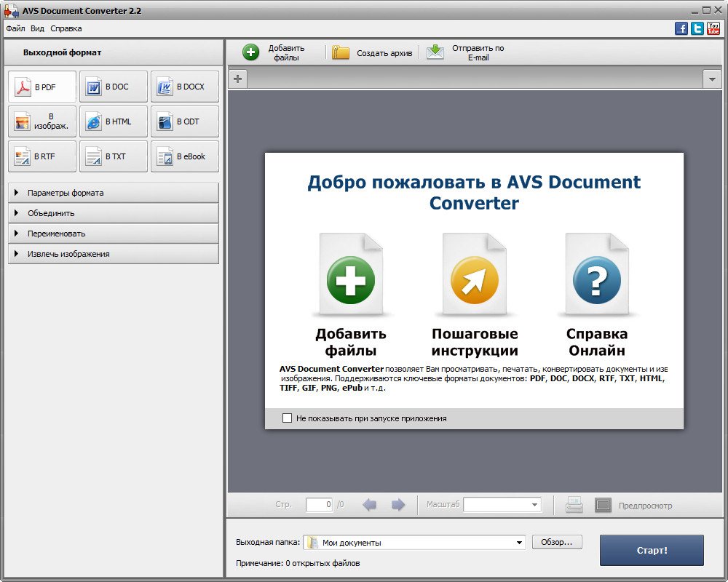
Task: Click Добавить файлы in the toolbar
Action: [274, 52]
